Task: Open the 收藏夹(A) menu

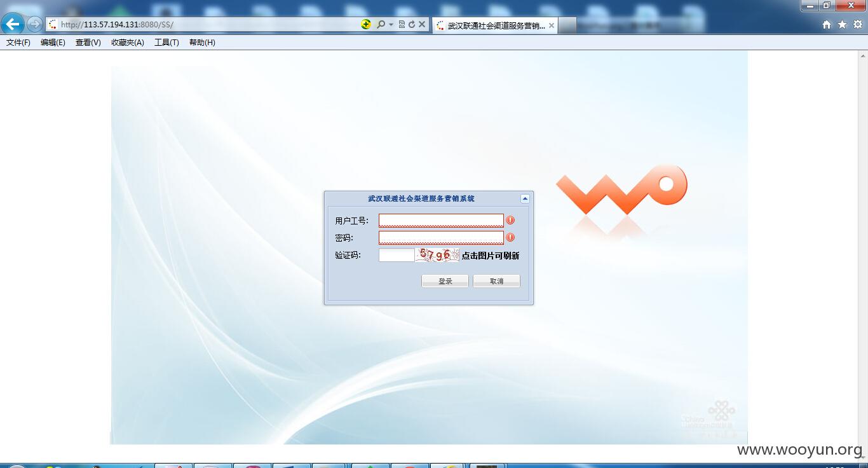Action: [128, 43]
